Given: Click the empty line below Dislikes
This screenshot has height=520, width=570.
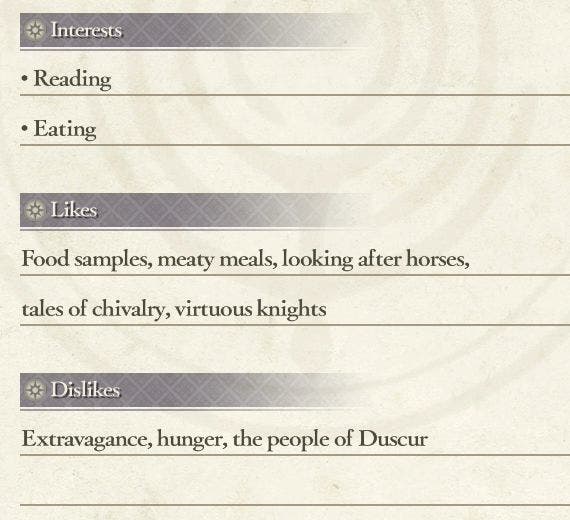Looking at the screenshot, I should tap(295, 482).
